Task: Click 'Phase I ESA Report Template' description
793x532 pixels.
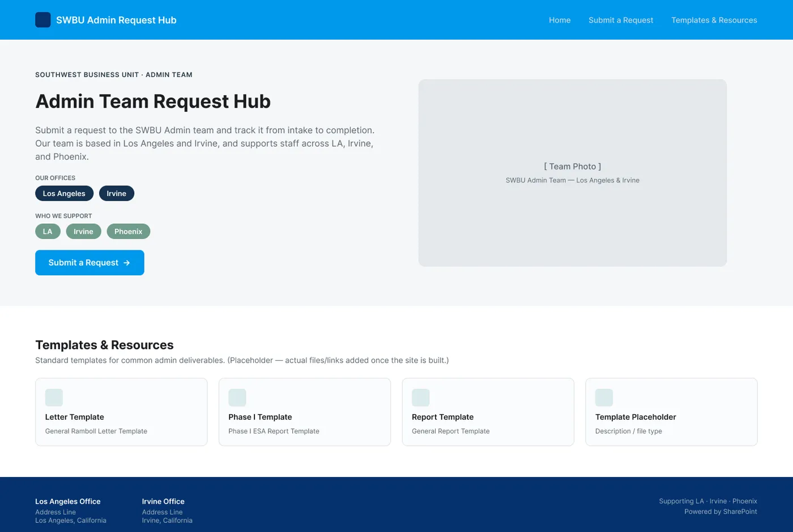Action: click(x=274, y=431)
